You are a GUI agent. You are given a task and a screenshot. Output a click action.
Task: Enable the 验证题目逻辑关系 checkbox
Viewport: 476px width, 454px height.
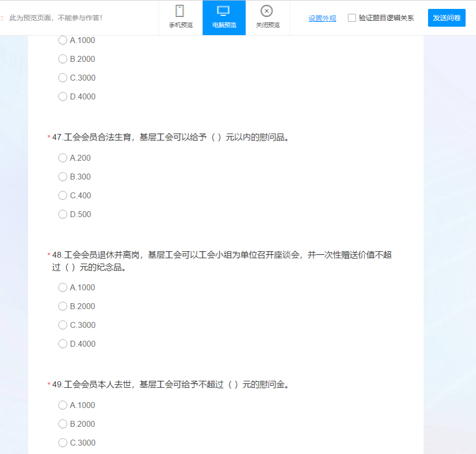tap(352, 18)
